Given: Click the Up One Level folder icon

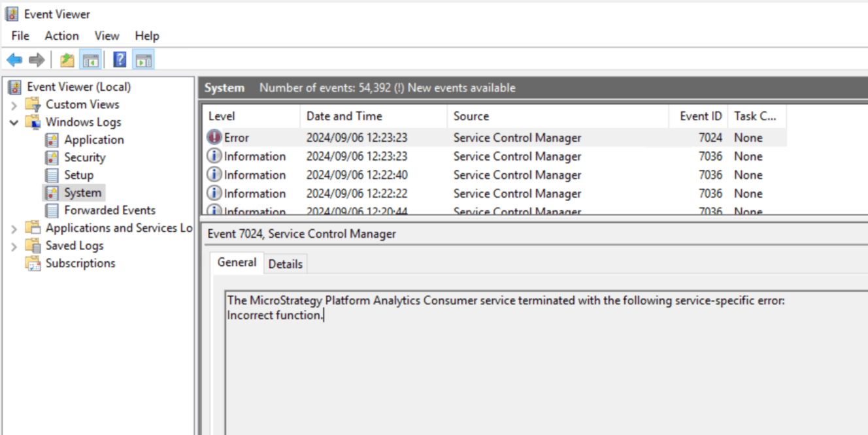Looking at the screenshot, I should [x=67, y=61].
